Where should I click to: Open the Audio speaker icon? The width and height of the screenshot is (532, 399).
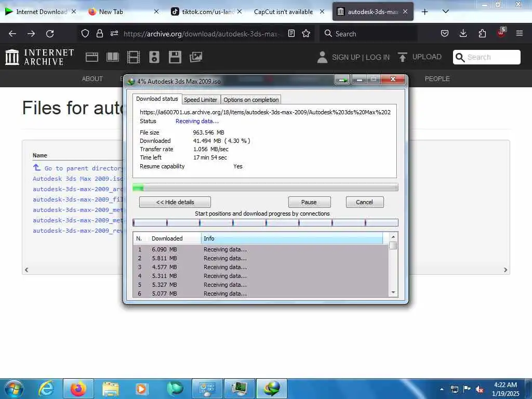point(154,57)
